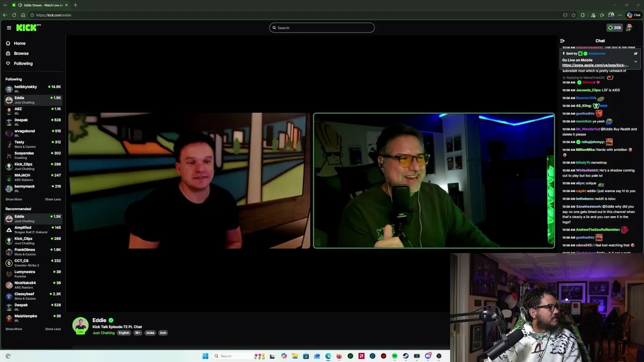Select the stake tag
This screenshot has height=362, width=644.
pyautogui.click(x=150, y=333)
